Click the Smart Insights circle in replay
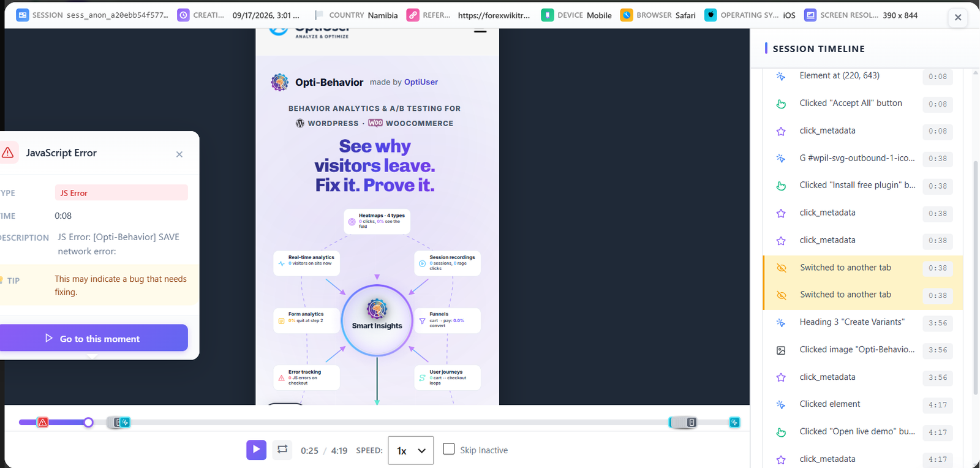Image resolution: width=980 pixels, height=468 pixels. pos(377,320)
